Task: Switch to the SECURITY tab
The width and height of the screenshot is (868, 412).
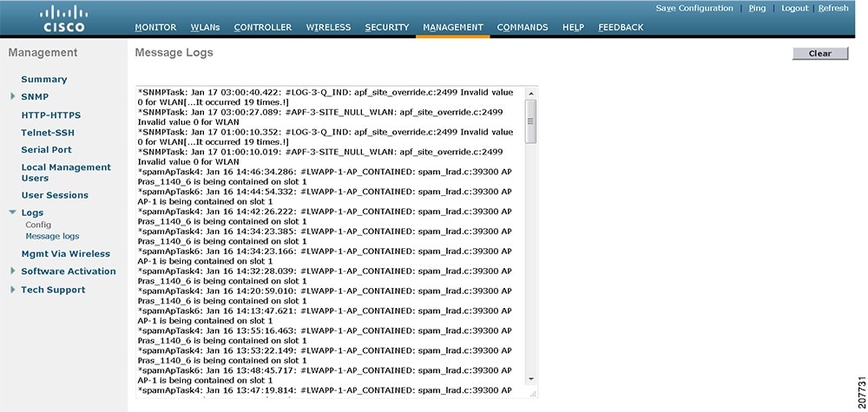Action: [387, 27]
